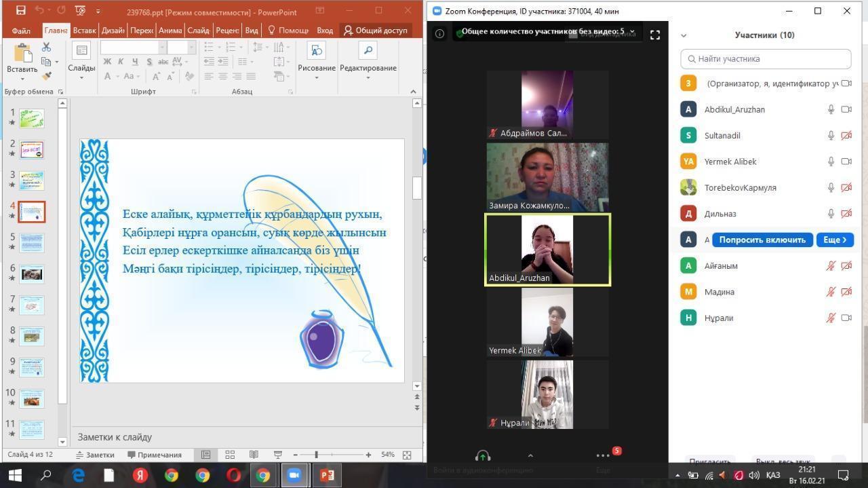This screenshot has width=868, height=488.
Task: Open Zoom from the Windows taskbar
Action: click(x=294, y=475)
